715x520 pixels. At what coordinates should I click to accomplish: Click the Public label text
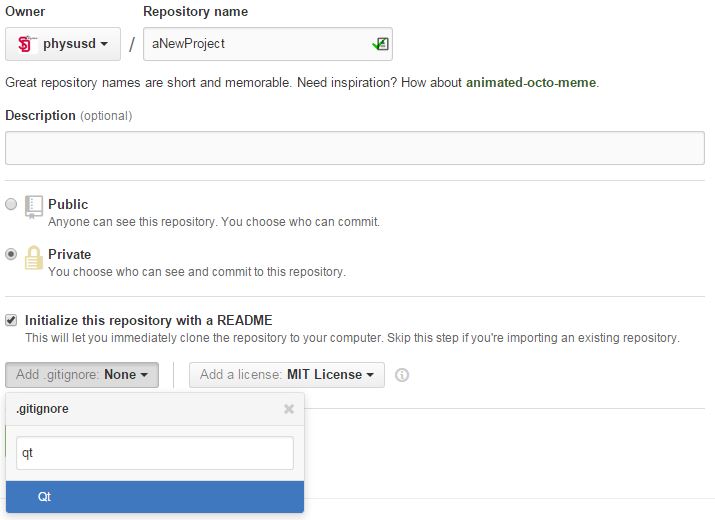[68, 204]
